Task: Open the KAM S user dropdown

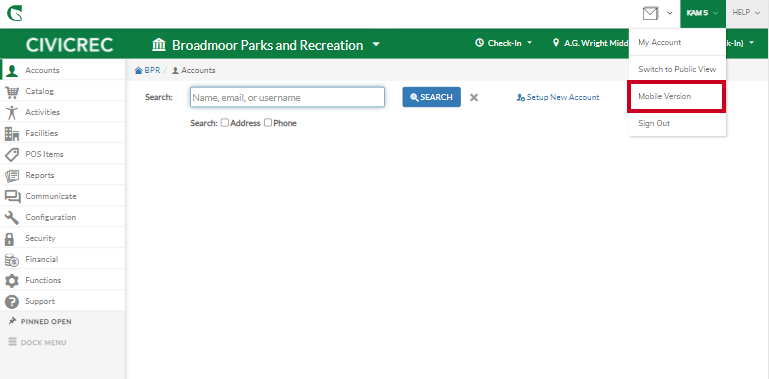Action: [703, 13]
